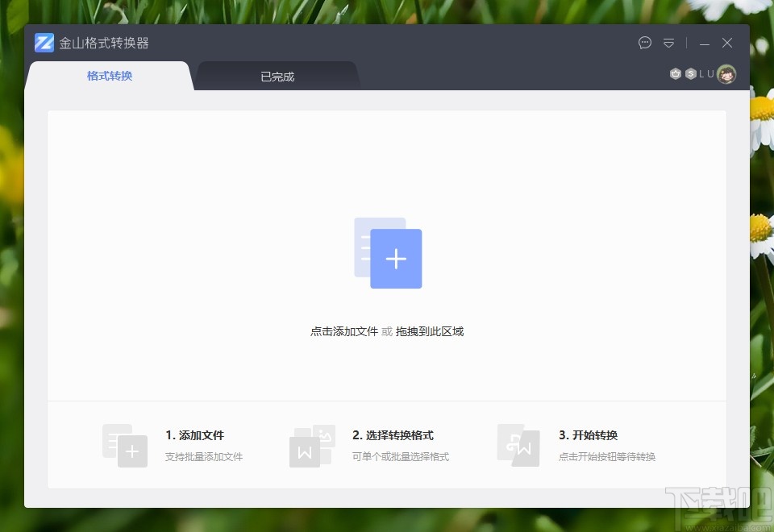The height and width of the screenshot is (532, 774).
Task: Minimize the converter window
Action: (x=705, y=43)
